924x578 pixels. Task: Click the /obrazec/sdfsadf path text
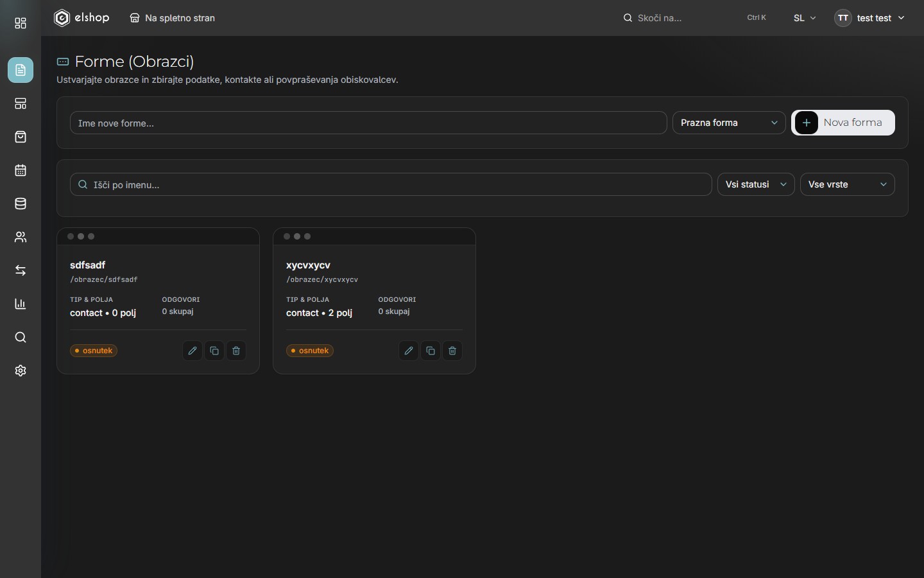[x=104, y=279]
